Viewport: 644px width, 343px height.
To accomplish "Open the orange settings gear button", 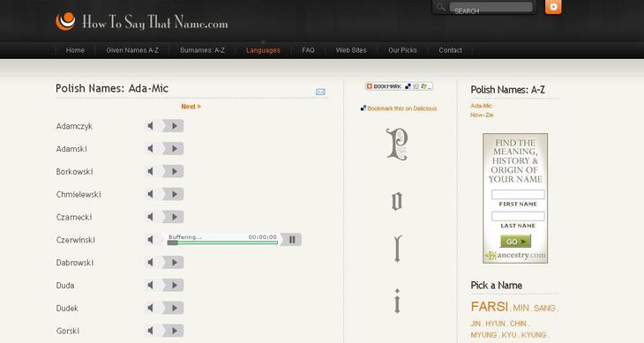I will click(x=553, y=7).
